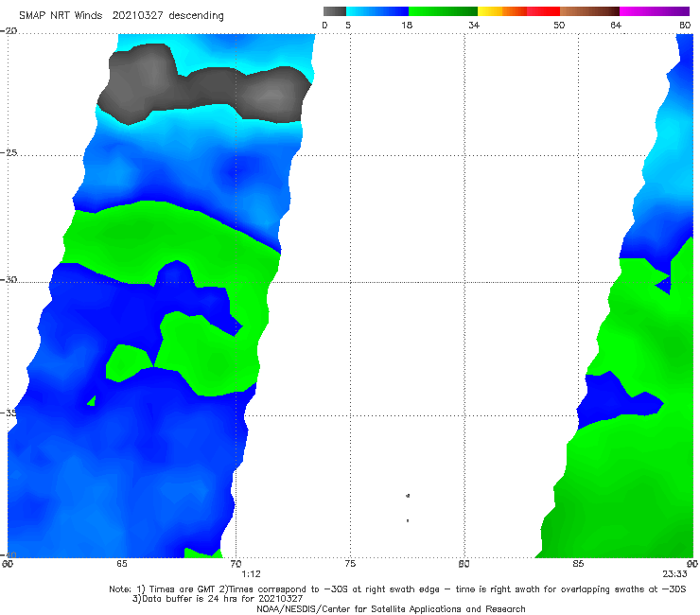Click the 1:12 swath time label

251,574
